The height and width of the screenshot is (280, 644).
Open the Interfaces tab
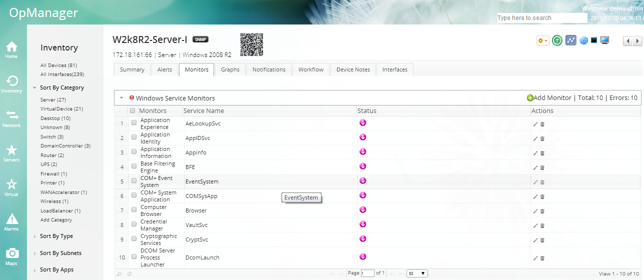click(394, 69)
